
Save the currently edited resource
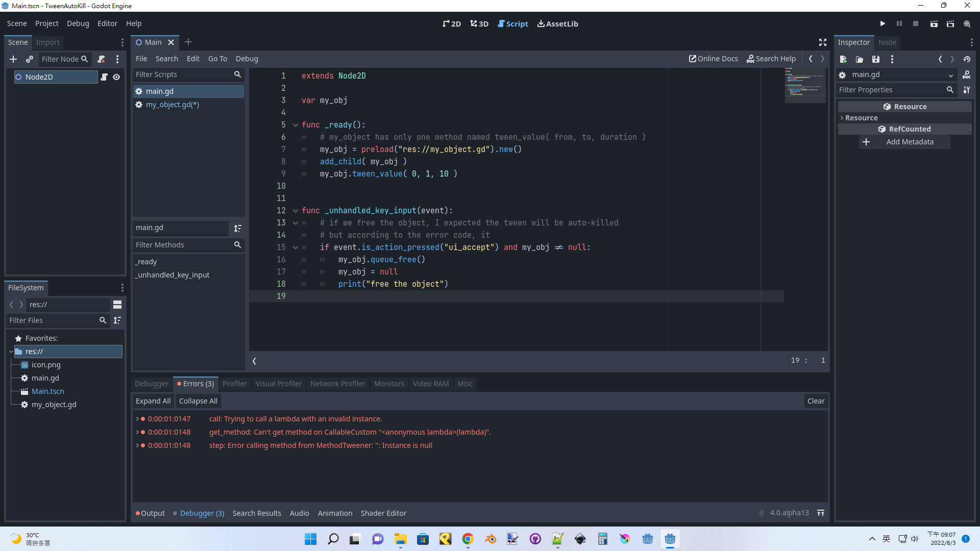coord(876,59)
